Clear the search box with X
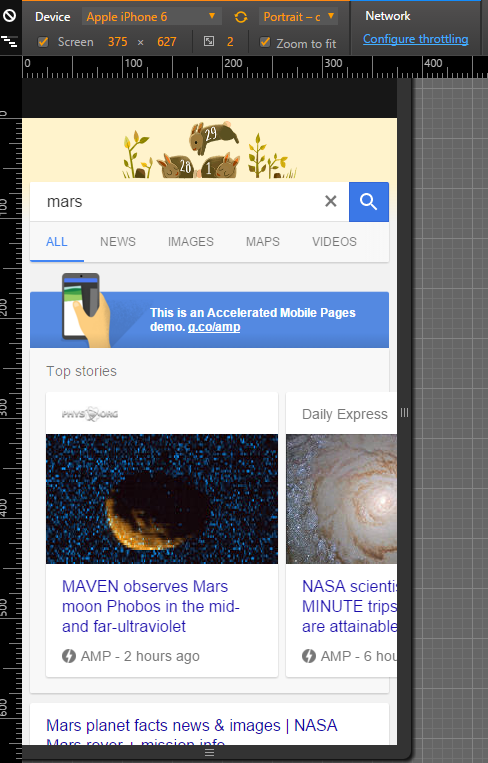 [331, 201]
